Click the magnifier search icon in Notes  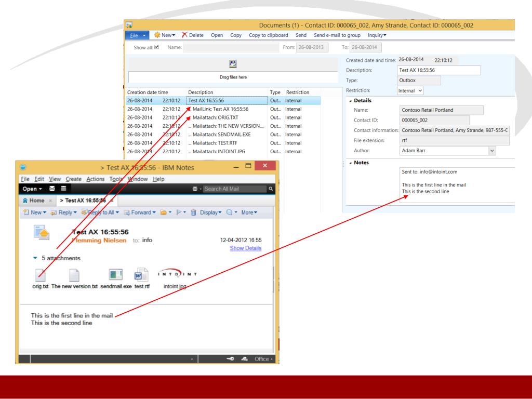pyautogui.click(x=271, y=189)
